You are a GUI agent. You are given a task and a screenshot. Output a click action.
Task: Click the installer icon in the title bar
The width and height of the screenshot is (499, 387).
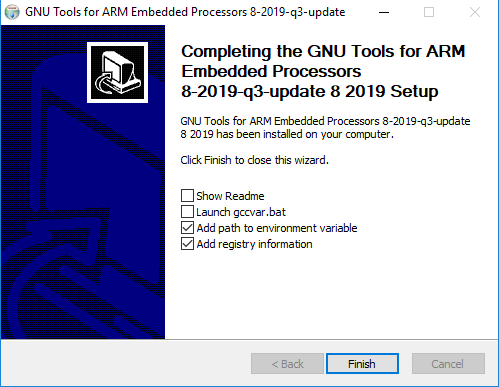12,12
